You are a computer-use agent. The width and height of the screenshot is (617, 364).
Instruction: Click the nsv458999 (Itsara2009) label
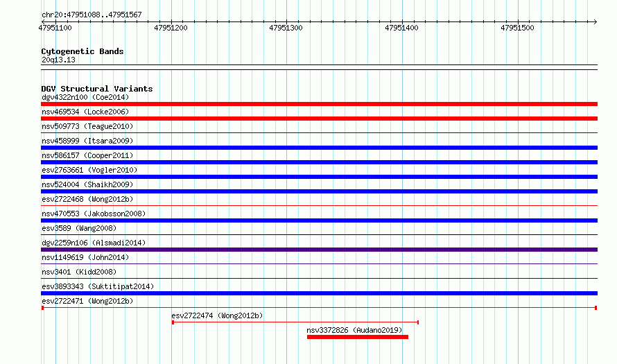click(x=87, y=141)
